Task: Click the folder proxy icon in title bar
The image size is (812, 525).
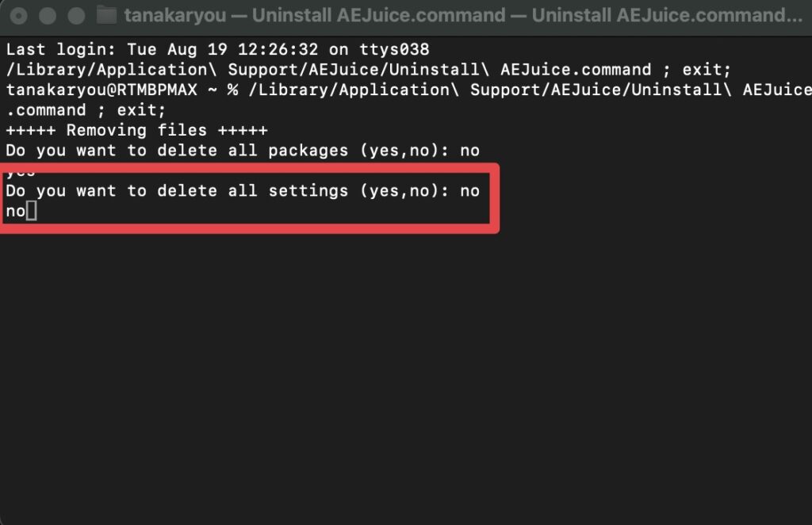Action: [x=106, y=16]
